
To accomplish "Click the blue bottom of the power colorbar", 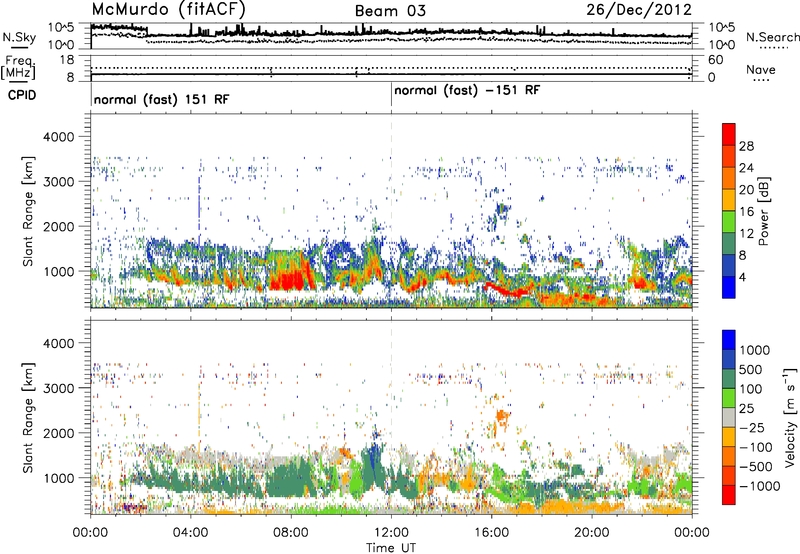I will tap(729, 287).
